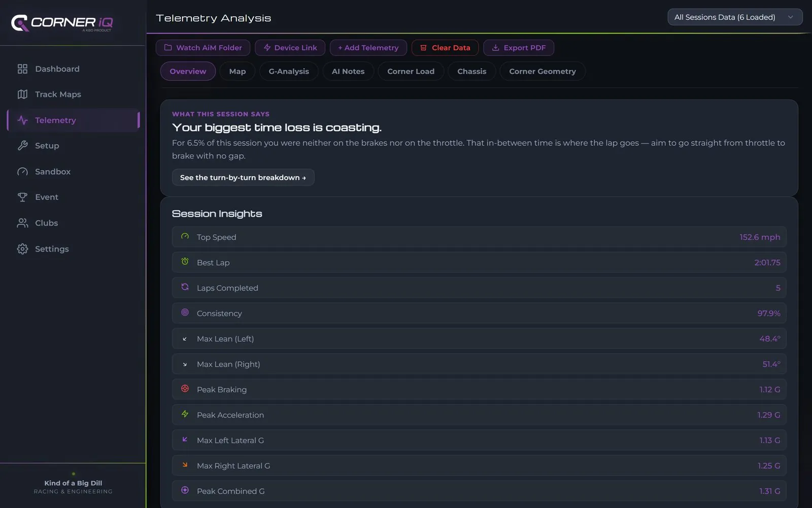Viewport: 812px width, 508px height.
Task: Click Watch AiM Folder button
Action: click(x=203, y=48)
